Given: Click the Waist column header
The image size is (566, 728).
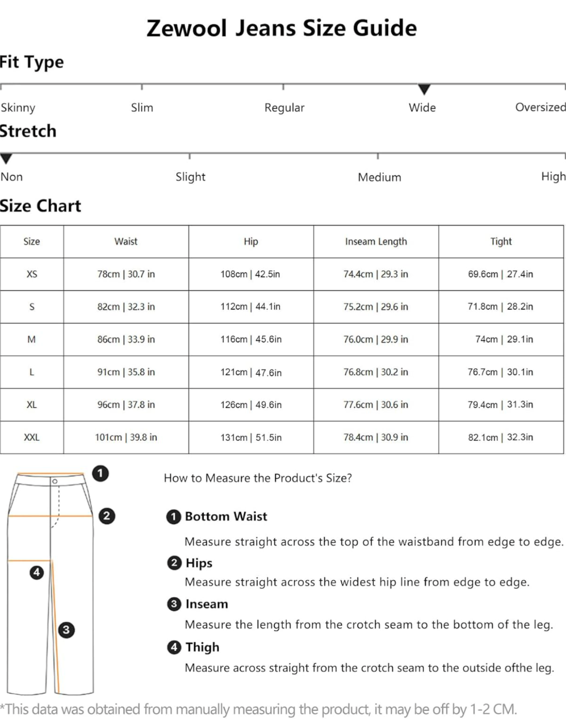Looking at the screenshot, I should [x=126, y=241].
